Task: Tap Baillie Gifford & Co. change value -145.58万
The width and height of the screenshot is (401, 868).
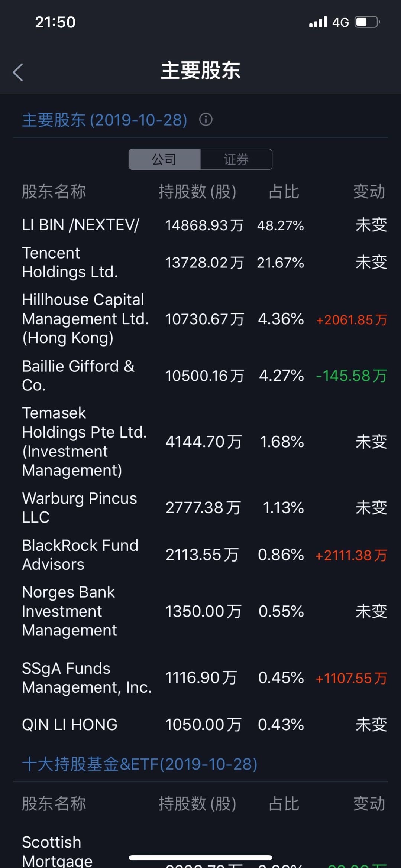Action: (x=351, y=376)
